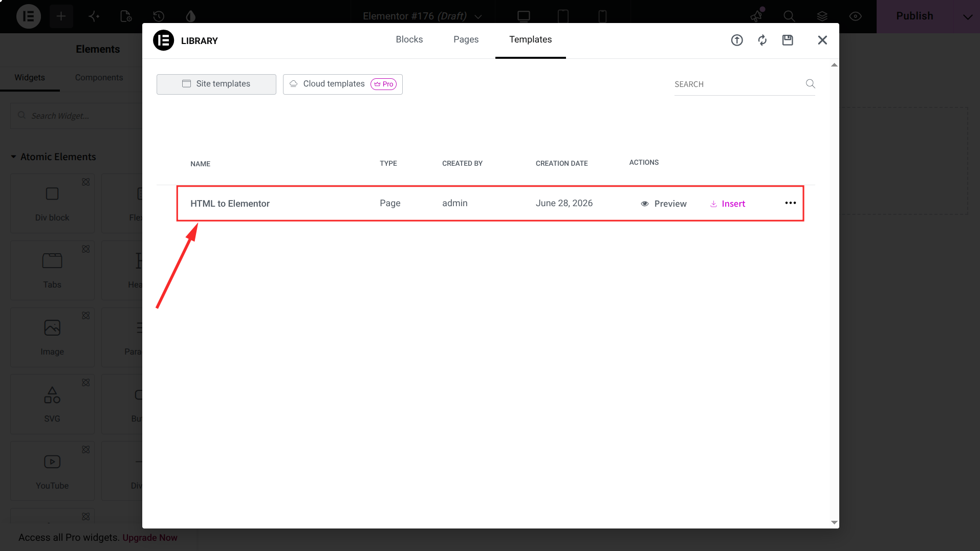
Task: Select the Tabs widget
Action: tap(52, 271)
